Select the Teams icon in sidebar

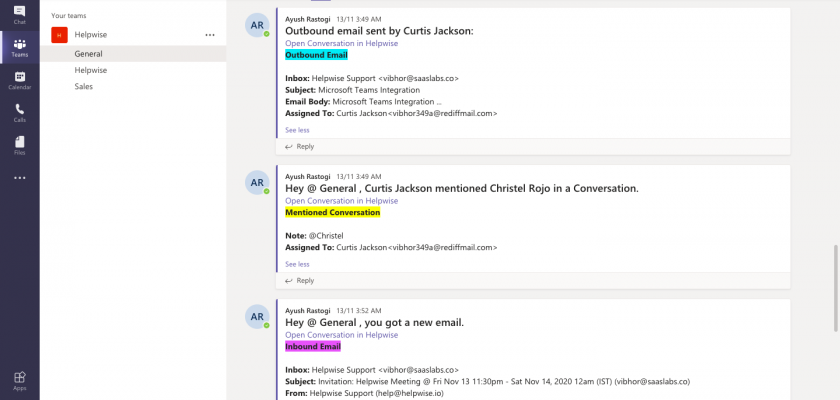pos(19,47)
